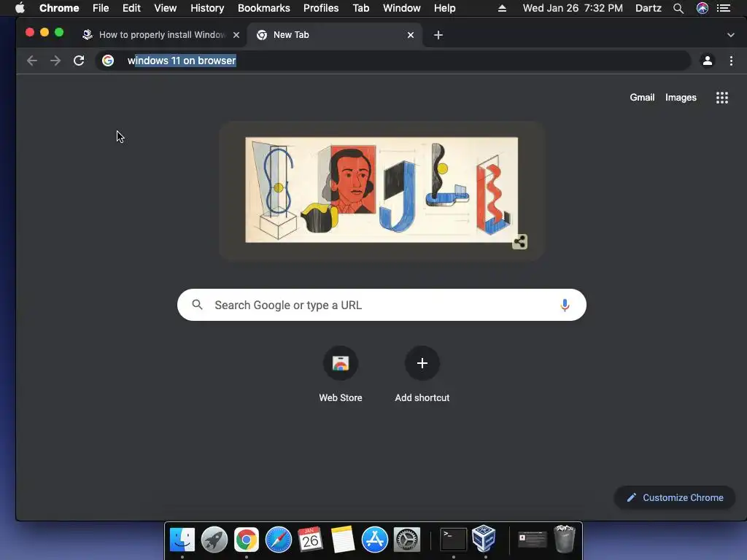
Task: Open the Chrome app menu
Action: (x=59, y=8)
